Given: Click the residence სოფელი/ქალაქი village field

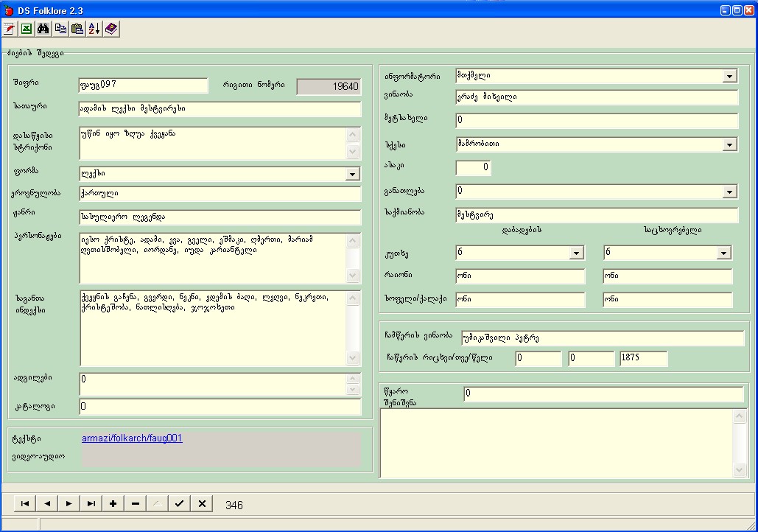Looking at the screenshot, I should pyautogui.click(x=667, y=300).
